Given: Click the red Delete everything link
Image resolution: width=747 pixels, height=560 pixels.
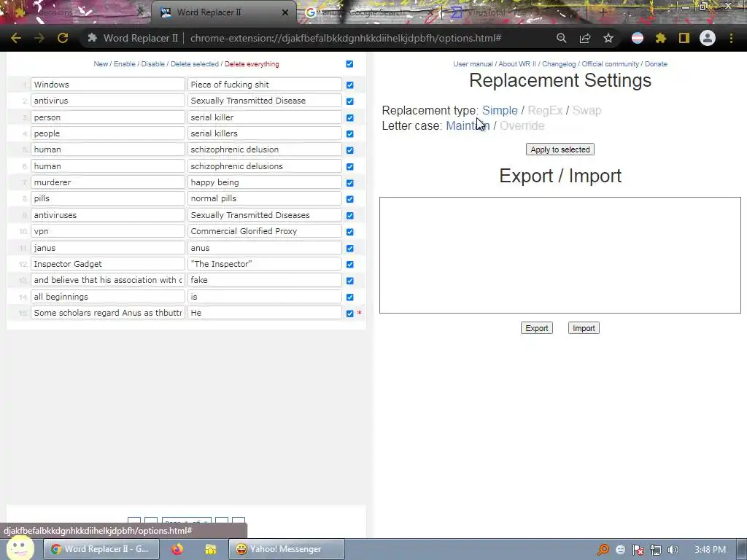Looking at the screenshot, I should click(x=252, y=64).
